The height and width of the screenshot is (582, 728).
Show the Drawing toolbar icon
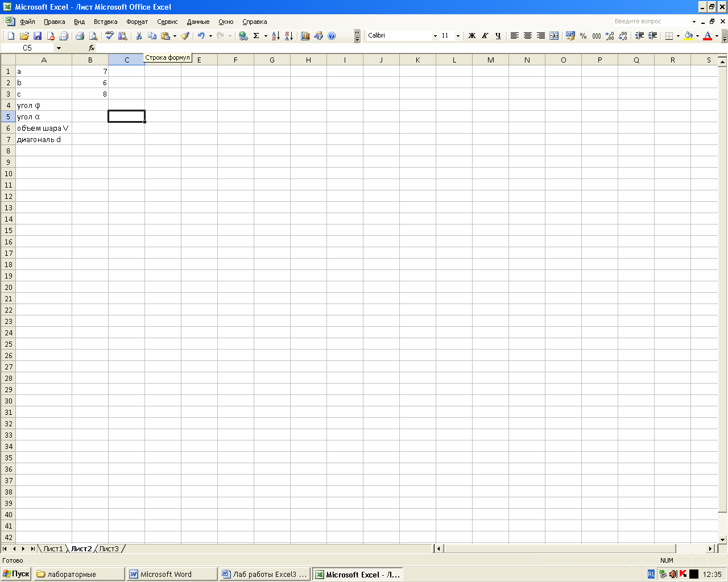(x=318, y=36)
